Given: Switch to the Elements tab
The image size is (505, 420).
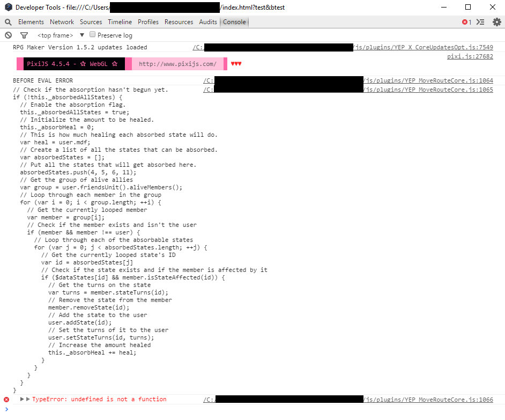Looking at the screenshot, I should 31,22.
